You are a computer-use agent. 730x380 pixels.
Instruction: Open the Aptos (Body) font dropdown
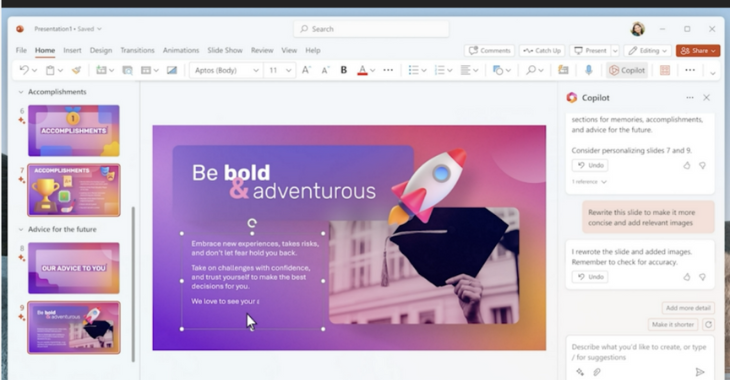(226, 70)
